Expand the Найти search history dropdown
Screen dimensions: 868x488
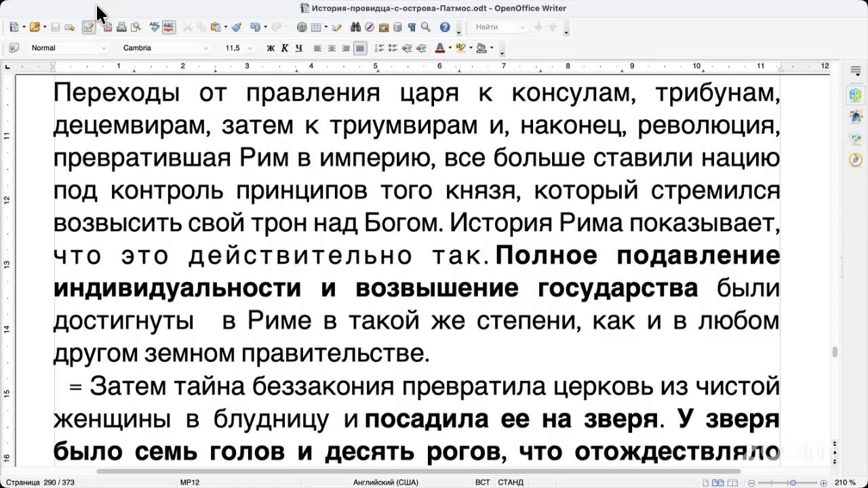coord(522,27)
